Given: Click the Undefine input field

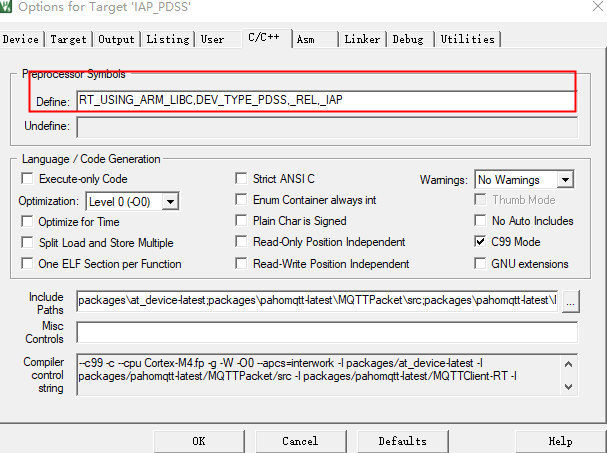Looking at the screenshot, I should coord(327,127).
